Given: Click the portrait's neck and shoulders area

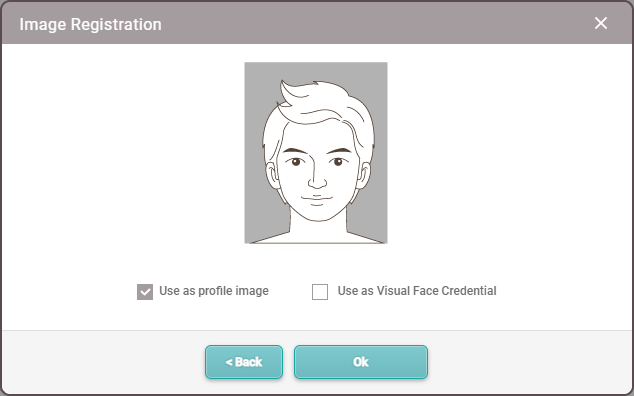Looking at the screenshot, I should click(x=318, y=231).
